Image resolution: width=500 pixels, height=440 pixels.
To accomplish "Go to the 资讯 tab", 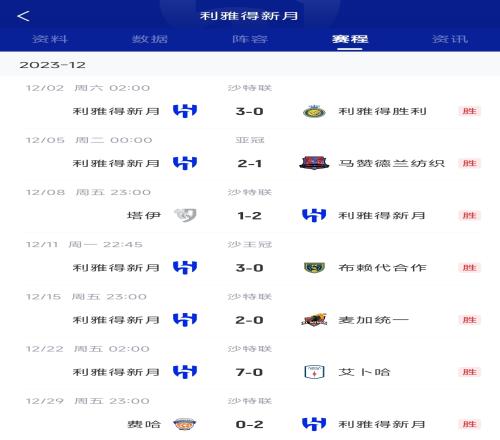I will (x=450, y=39).
